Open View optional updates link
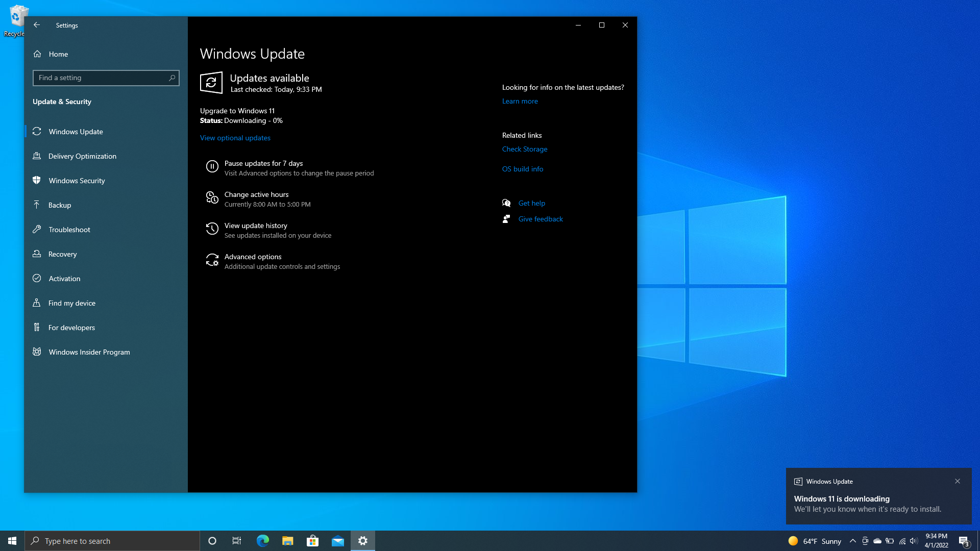Viewport: 980px width, 551px height. [235, 138]
